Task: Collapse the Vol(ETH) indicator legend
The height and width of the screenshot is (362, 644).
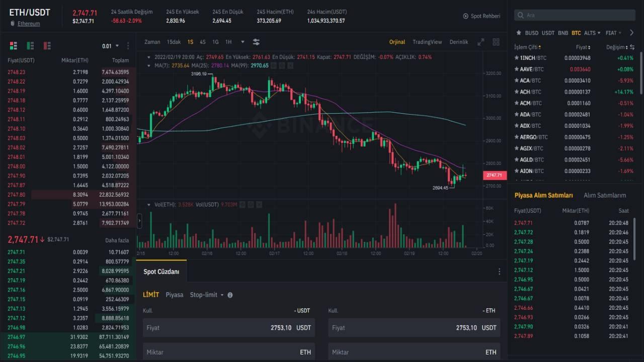Action: pos(148,205)
